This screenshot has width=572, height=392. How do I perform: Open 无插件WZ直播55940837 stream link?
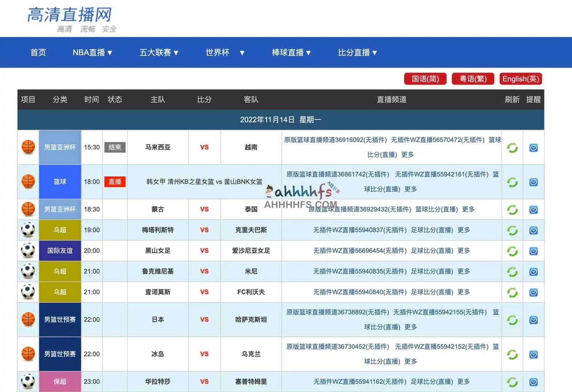tap(359, 230)
